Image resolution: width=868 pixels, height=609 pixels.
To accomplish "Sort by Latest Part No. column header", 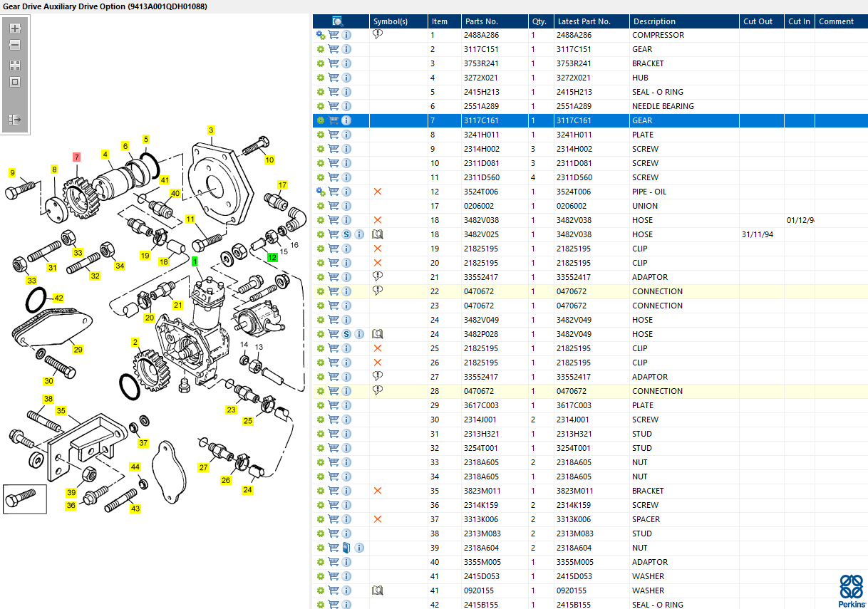I will [591, 21].
